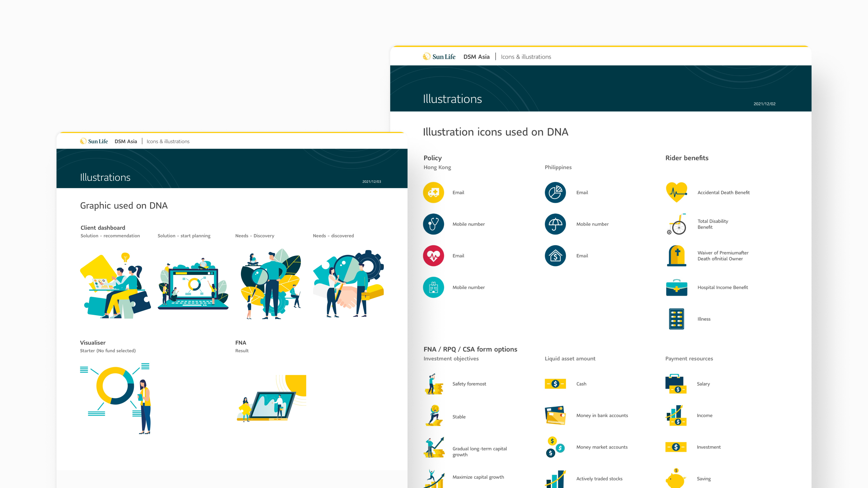Click the 'Client dashboard' heading
This screenshot has width=868, height=488.
[103, 228]
